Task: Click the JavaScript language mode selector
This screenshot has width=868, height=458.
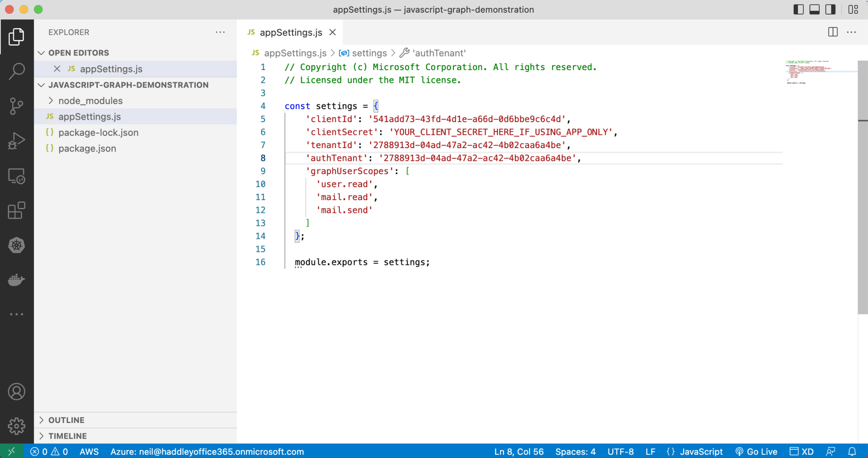Action: tap(701, 452)
